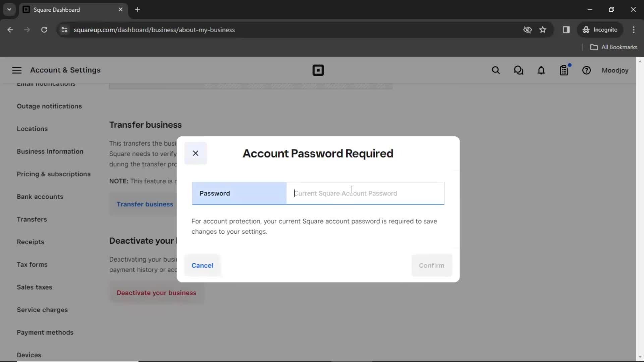This screenshot has height=362, width=644.
Task: Select Transfer business link
Action: coord(145,204)
